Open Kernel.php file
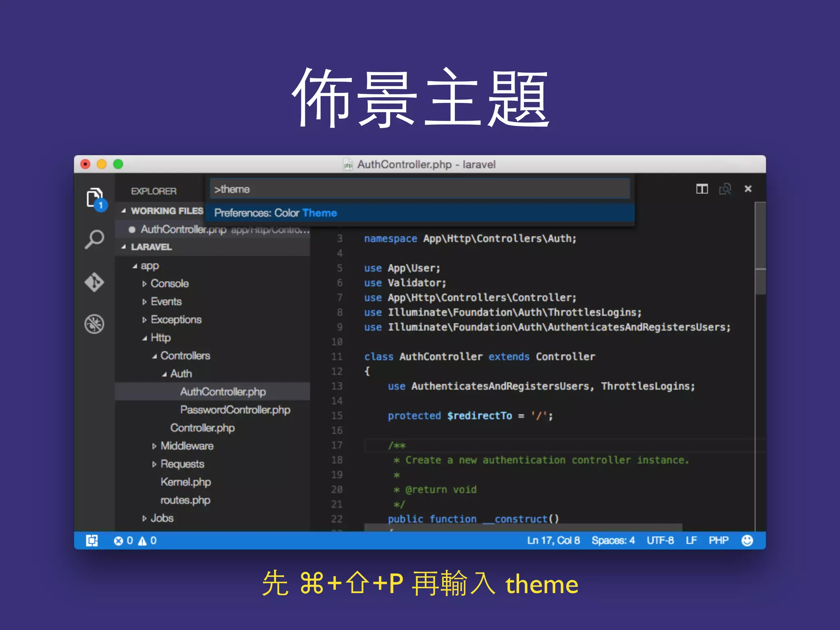This screenshot has height=630, width=840. click(185, 482)
